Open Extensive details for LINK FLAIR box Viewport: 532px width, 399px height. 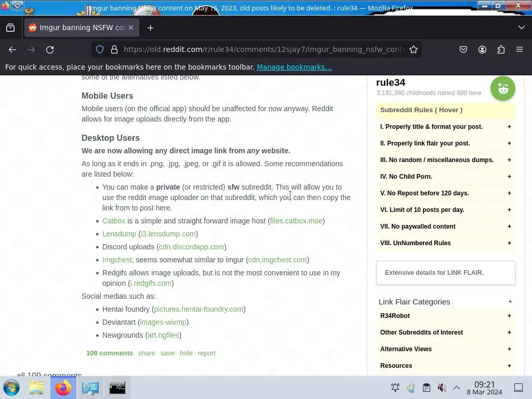point(445,273)
